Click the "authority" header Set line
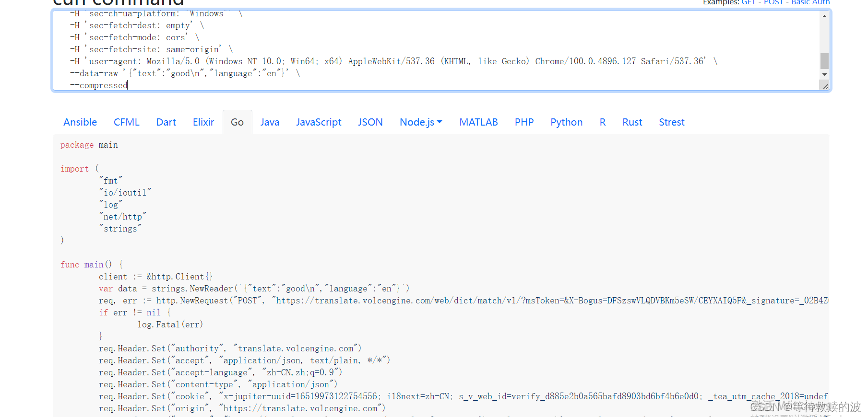The width and height of the screenshot is (868, 417). (230, 348)
